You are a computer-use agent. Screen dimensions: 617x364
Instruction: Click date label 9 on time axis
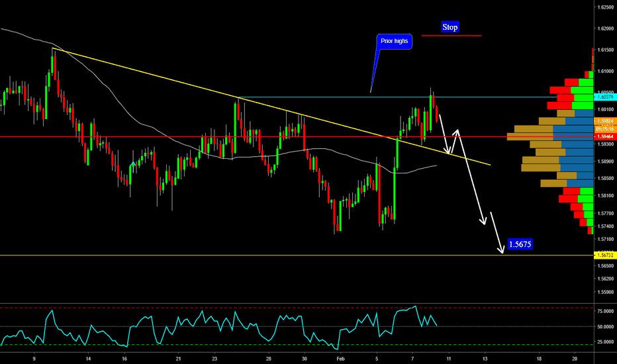[34, 359]
